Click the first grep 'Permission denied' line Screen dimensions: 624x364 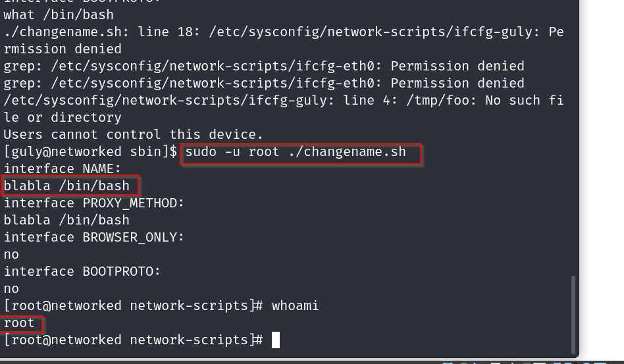click(263, 66)
